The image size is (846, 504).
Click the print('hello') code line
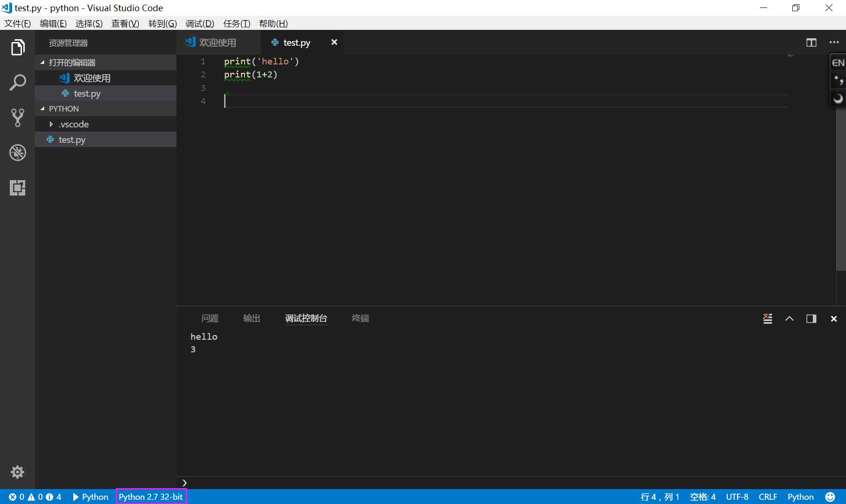[x=261, y=62]
